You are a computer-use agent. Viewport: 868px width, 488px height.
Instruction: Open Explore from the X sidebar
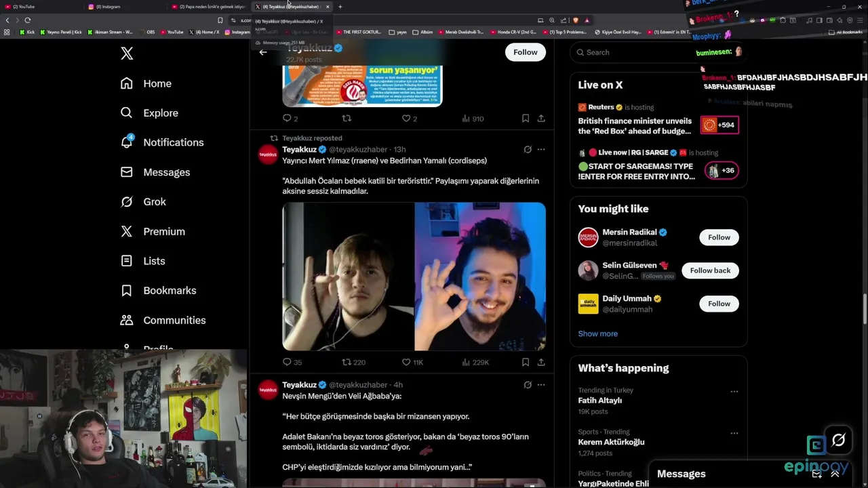(149, 113)
